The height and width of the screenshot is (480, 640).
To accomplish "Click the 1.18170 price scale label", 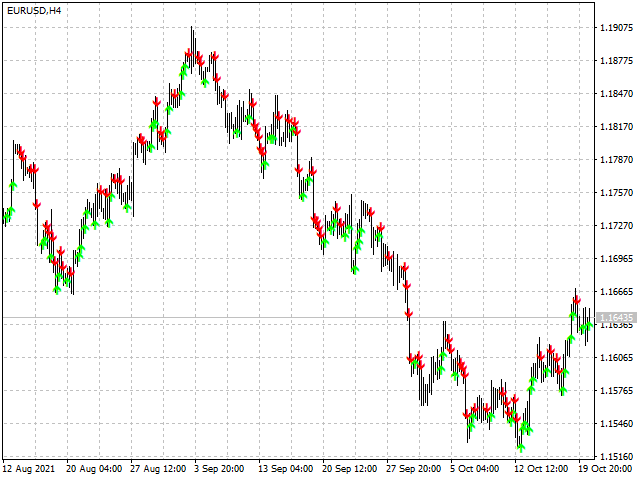I will (x=616, y=127).
